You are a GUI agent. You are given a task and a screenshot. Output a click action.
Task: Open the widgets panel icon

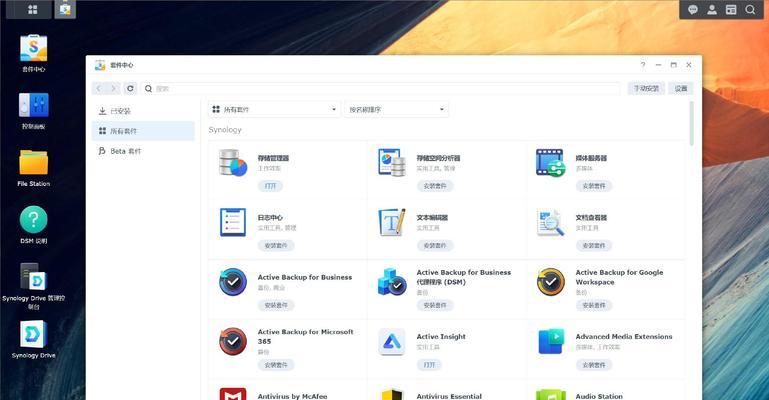(731, 10)
